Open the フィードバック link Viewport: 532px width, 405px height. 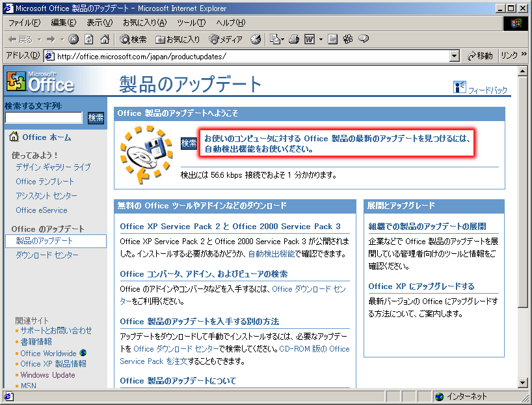pyautogui.click(x=488, y=90)
